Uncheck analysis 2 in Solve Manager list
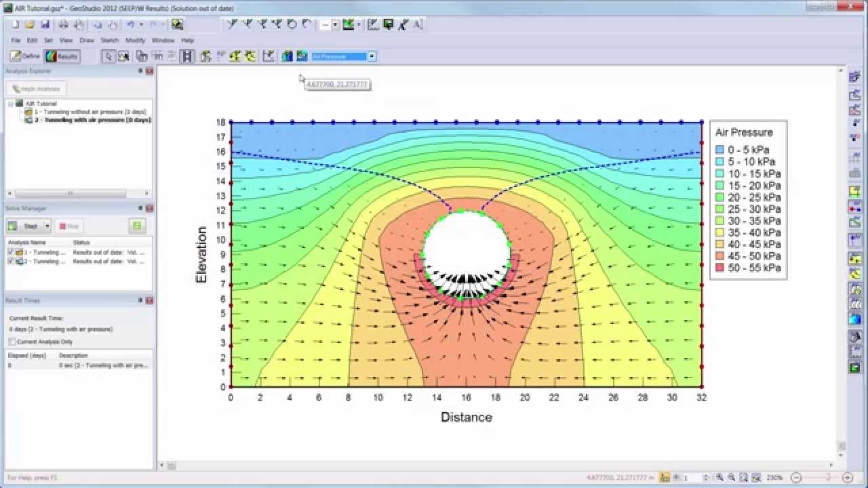The image size is (868, 488). point(11,261)
